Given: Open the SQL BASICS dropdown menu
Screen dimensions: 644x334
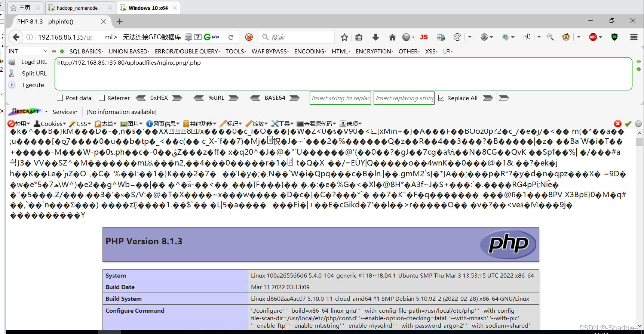Looking at the screenshot, I should [86, 52].
